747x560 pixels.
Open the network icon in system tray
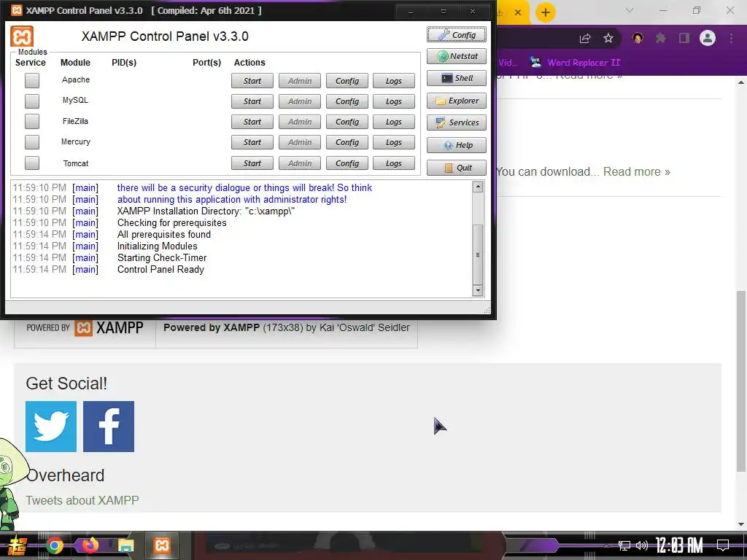(624, 545)
